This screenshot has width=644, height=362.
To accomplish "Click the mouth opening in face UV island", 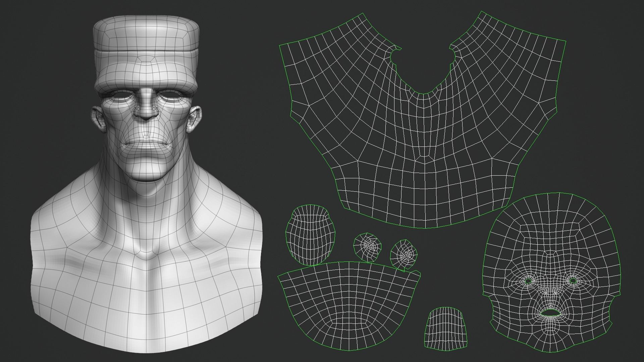I will pyautogui.click(x=550, y=313).
